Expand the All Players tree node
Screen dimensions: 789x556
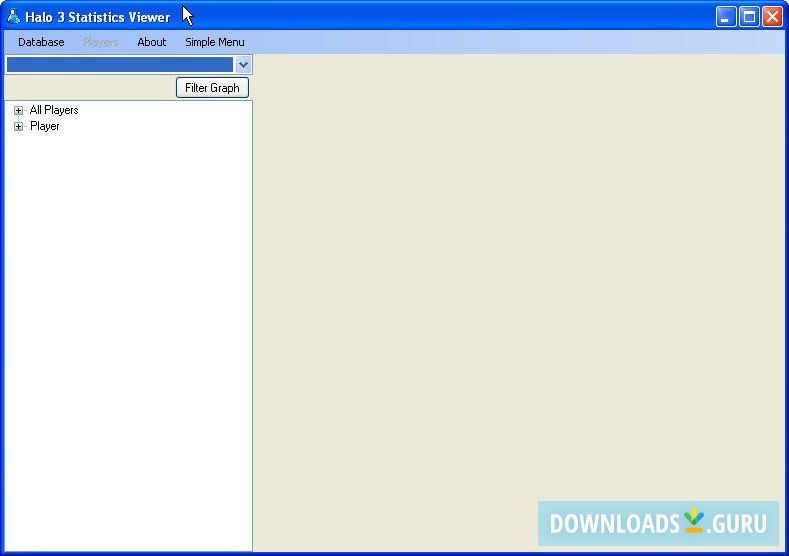click(19, 110)
